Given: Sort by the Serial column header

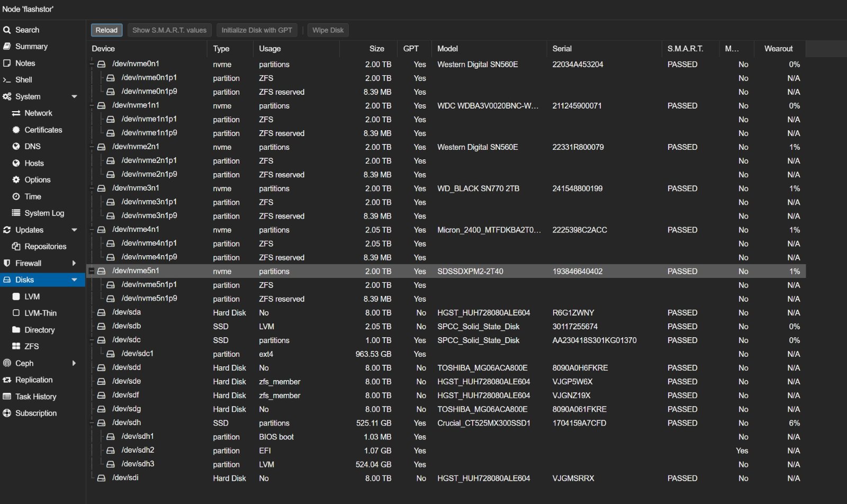Looking at the screenshot, I should (603, 49).
